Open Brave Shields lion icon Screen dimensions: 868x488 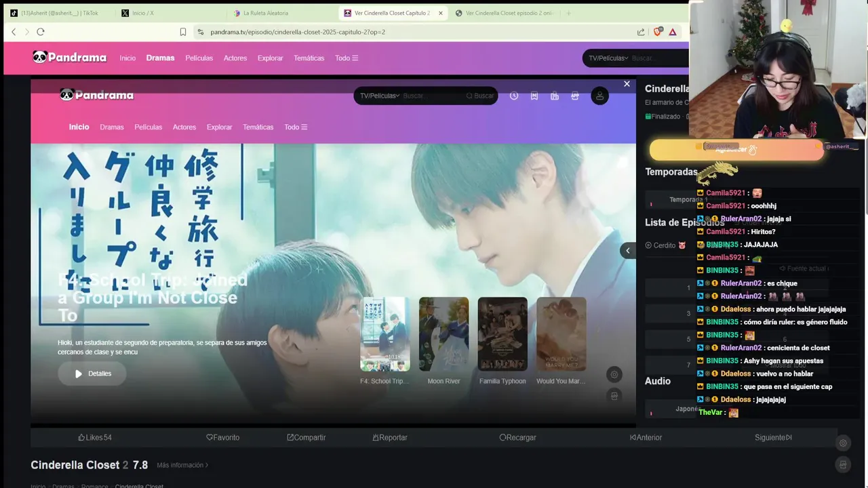point(657,32)
